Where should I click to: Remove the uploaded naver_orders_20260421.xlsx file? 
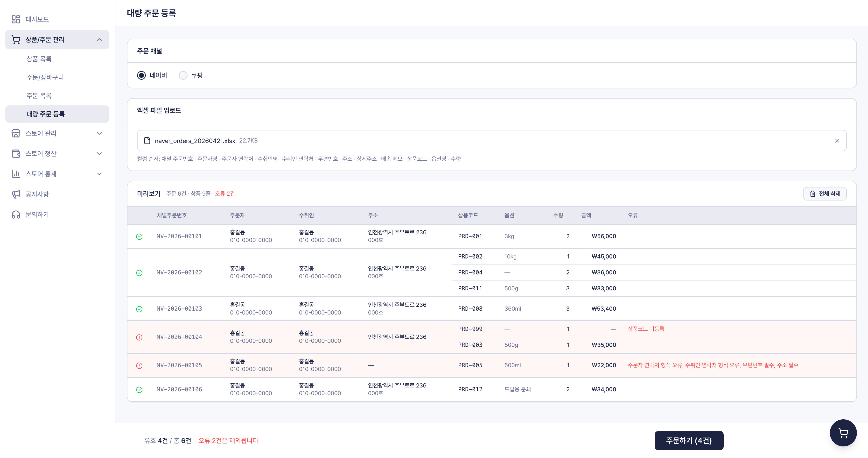pyautogui.click(x=837, y=141)
